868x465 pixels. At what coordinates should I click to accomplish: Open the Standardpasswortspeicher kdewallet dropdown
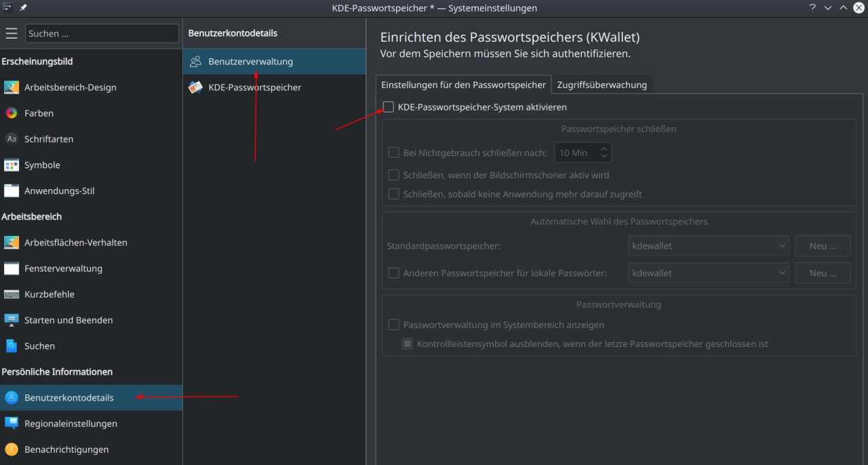coord(709,246)
